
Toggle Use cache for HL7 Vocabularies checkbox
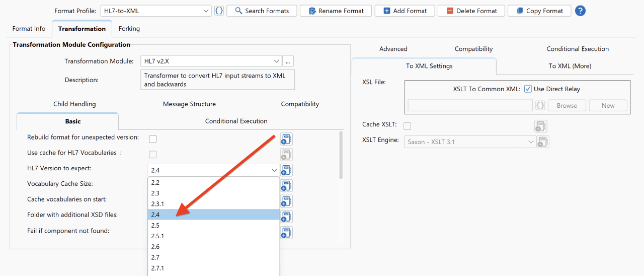(153, 155)
